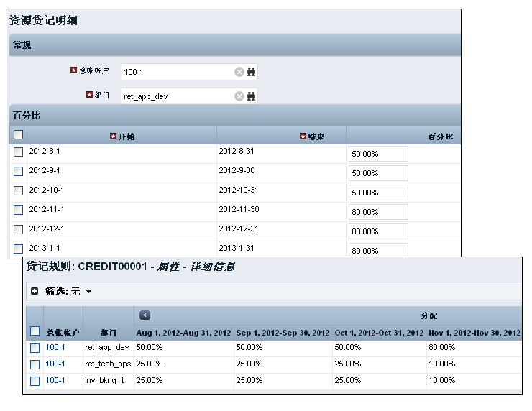
Task: Edit the percentage field for 2012-10-1
Action: [x=378, y=193]
